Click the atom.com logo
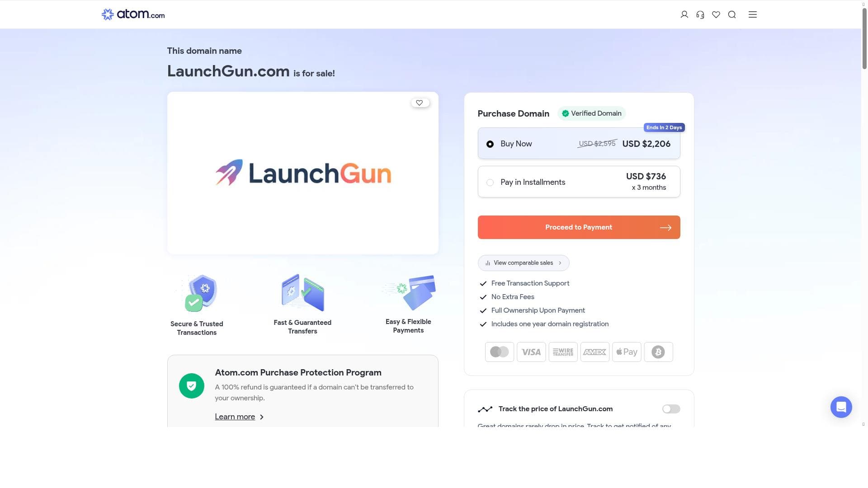The width and height of the screenshot is (868, 488). pos(133,14)
